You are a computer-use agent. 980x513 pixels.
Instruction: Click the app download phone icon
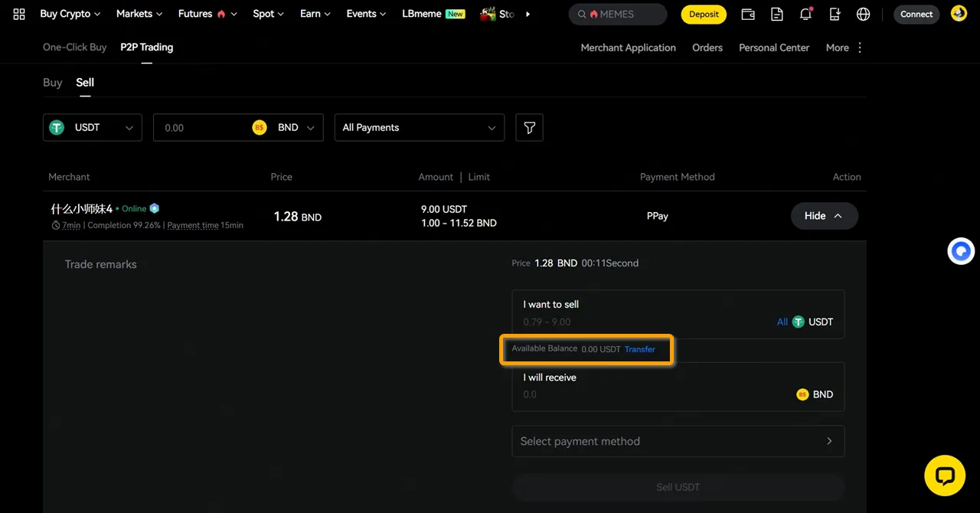coord(835,14)
